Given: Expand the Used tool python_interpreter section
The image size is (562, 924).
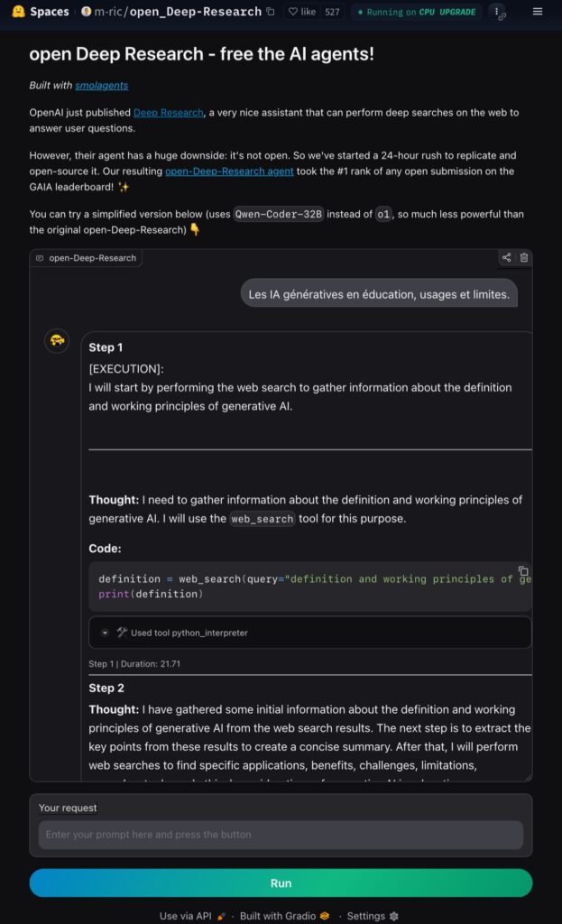Looking at the screenshot, I should pos(106,633).
